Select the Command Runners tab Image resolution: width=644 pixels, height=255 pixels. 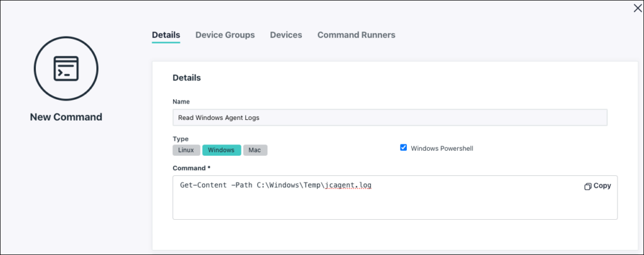[356, 35]
